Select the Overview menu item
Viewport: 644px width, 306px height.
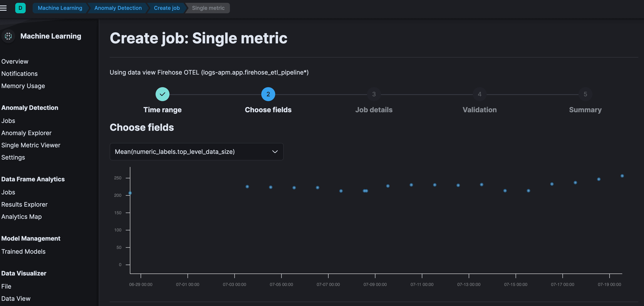14,61
